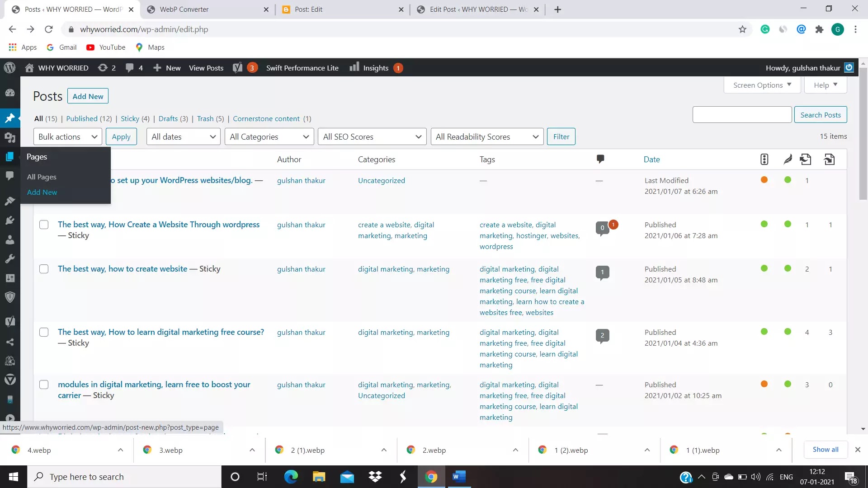Open download options for 3.webp
Image resolution: width=868 pixels, height=488 pixels.
tap(252, 450)
